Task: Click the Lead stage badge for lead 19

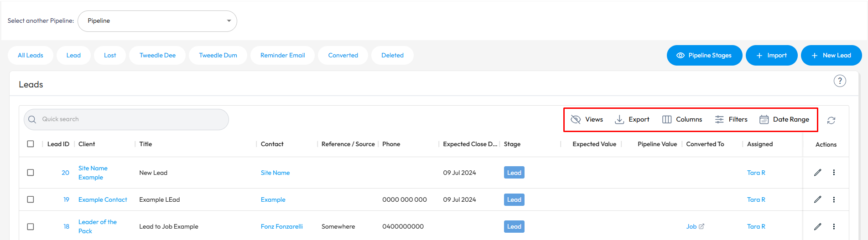Action: (514, 199)
